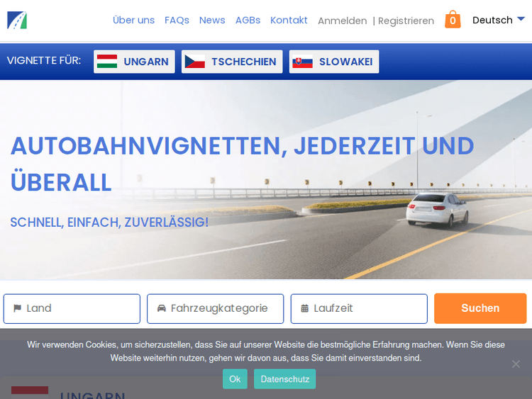Click the car icon in Fahrzeugkategorie field
The height and width of the screenshot is (399, 532).
pyautogui.click(x=162, y=308)
